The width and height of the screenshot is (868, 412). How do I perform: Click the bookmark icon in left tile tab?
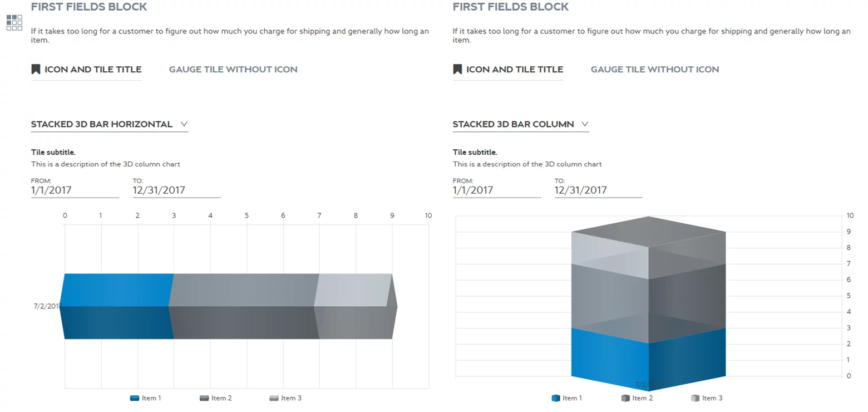coord(36,69)
